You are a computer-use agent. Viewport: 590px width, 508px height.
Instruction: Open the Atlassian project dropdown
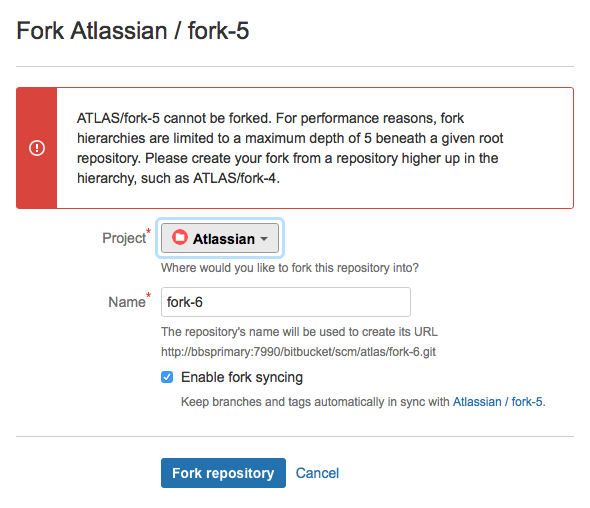click(220, 238)
